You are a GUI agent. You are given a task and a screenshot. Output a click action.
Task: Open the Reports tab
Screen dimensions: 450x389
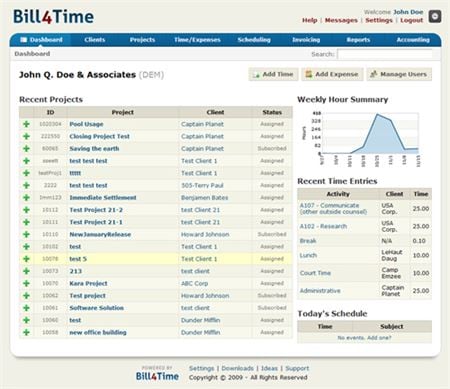[x=358, y=40]
